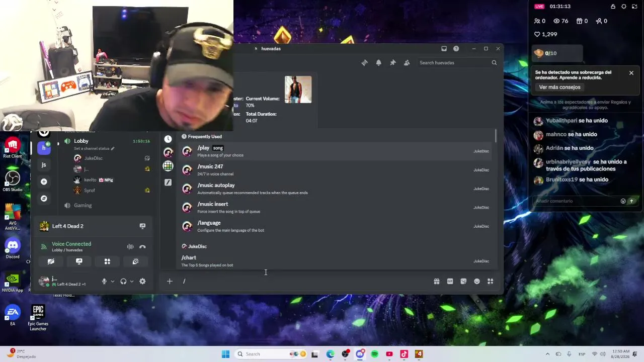Image resolution: width=644 pixels, height=362 pixels.
Task: Toggle headphone deafen
Action: point(123,282)
